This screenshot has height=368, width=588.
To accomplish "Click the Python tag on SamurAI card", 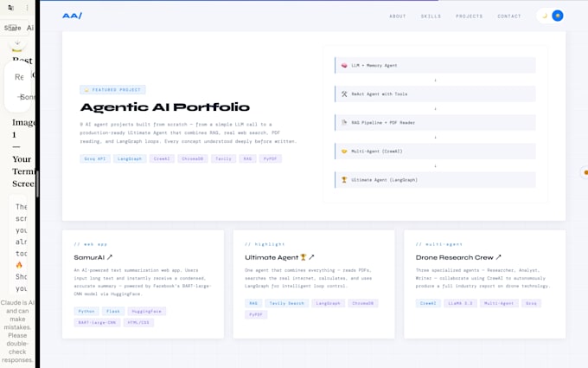I will [86, 312].
